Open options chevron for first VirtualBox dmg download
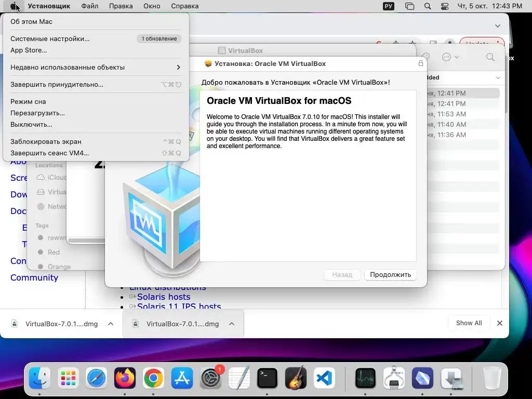Viewport: 532px width, 399px height. (x=111, y=324)
